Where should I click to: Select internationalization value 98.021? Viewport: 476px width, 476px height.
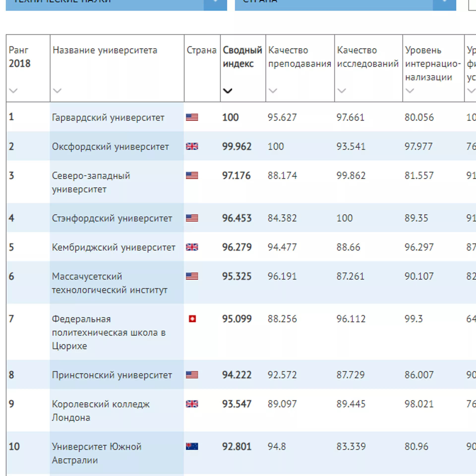point(419,404)
